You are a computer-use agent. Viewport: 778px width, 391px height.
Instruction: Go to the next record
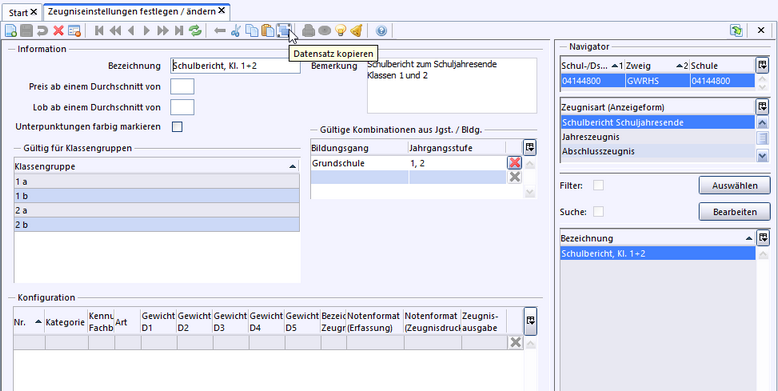[x=146, y=31]
